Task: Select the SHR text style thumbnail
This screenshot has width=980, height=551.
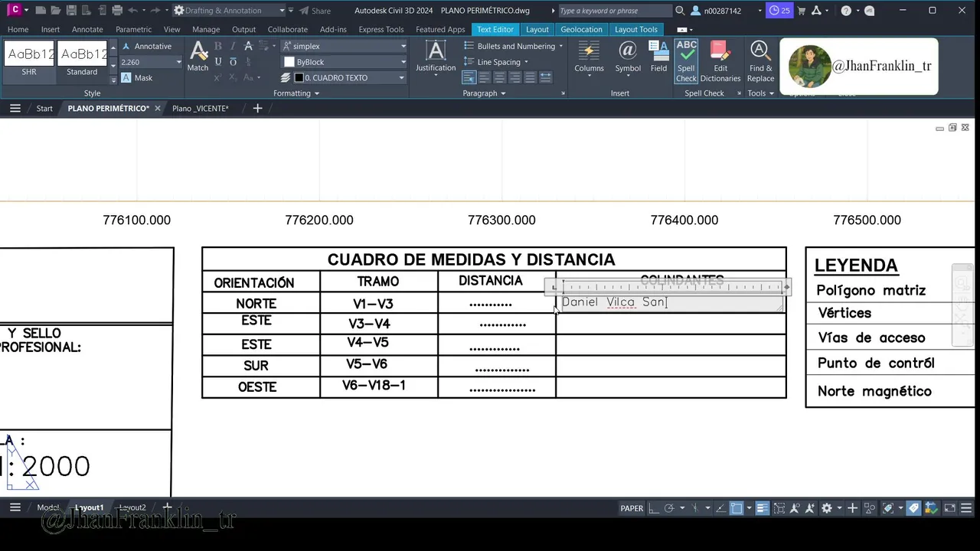Action: [x=29, y=60]
